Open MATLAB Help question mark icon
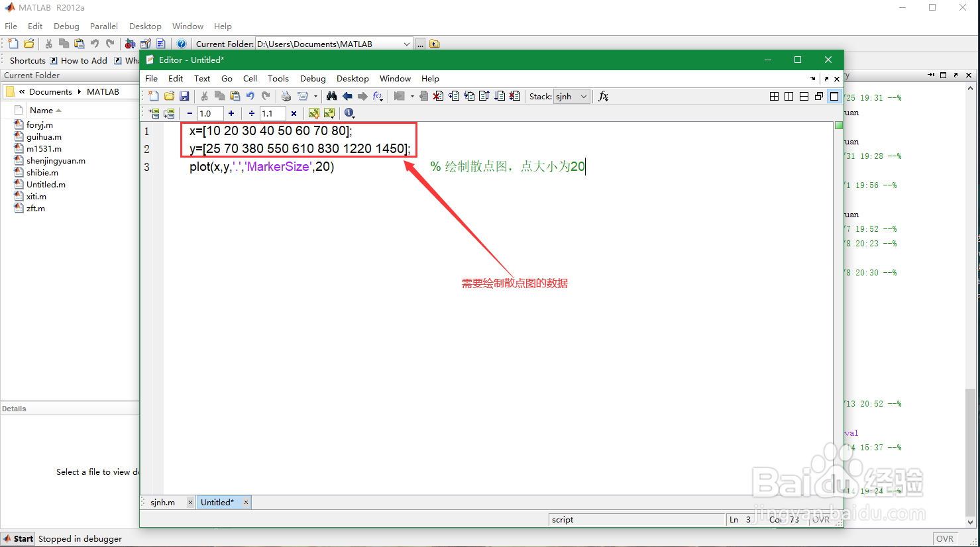 pos(181,44)
